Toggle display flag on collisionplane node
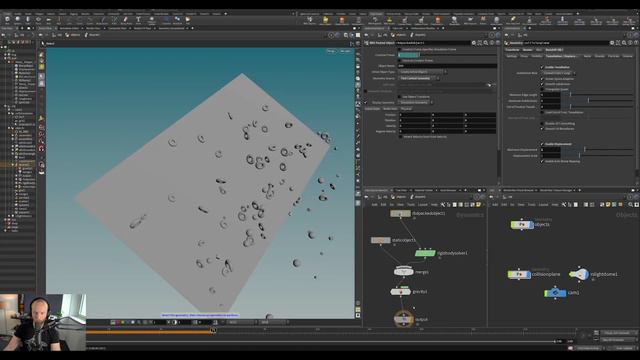This screenshot has height=360, width=640. [x=528, y=274]
